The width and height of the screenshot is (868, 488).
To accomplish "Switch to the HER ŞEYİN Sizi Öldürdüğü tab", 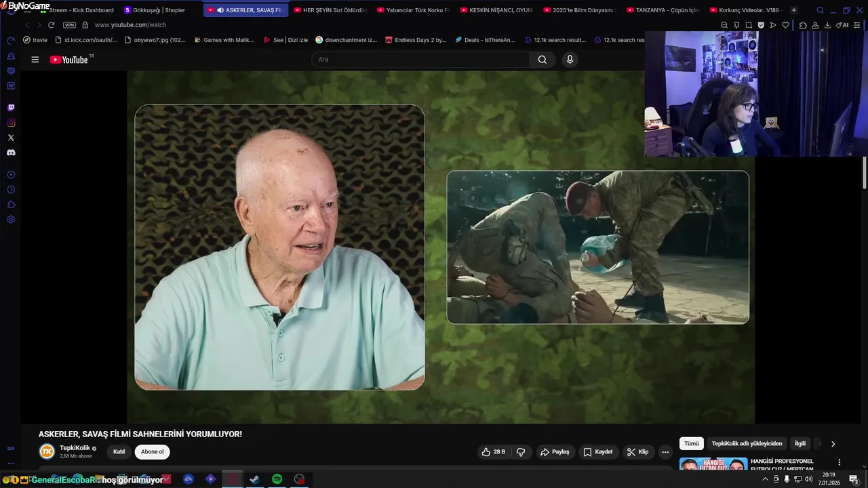I will pyautogui.click(x=330, y=10).
